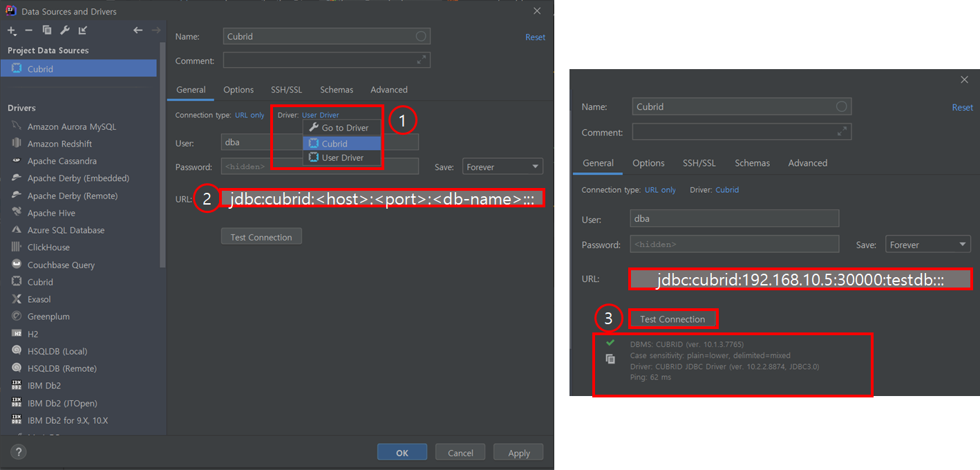Open Options tab in Data Sources and Drivers dialog
The image size is (980, 470).
[238, 90]
